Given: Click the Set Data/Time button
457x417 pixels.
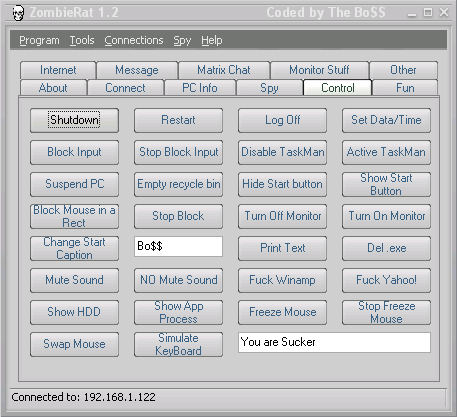Looking at the screenshot, I should 386,120.
